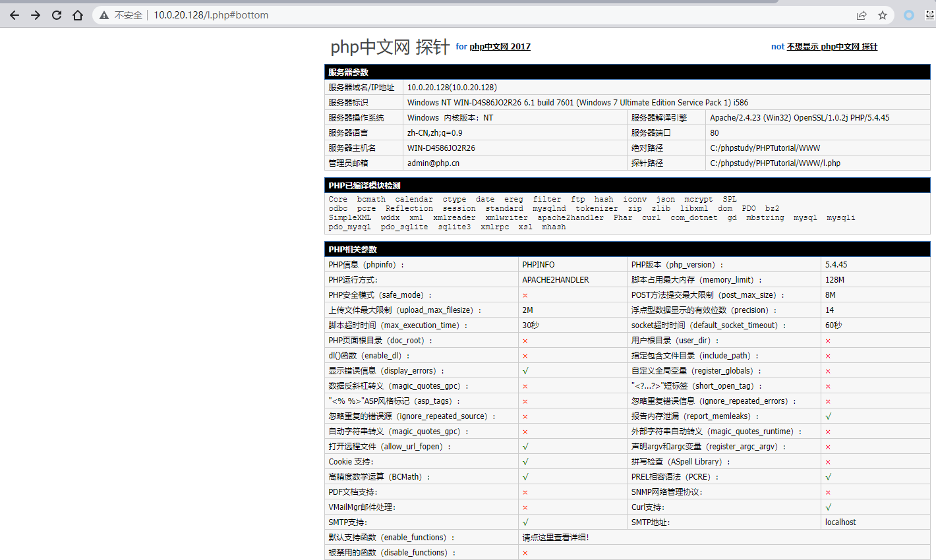Select the SMTP地址 value localhost
This screenshot has height=560, width=936.
[x=840, y=522]
